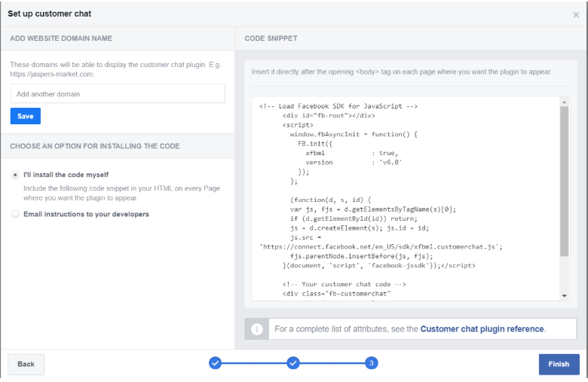Save the website domain
The image size is (588, 382).
click(x=26, y=116)
